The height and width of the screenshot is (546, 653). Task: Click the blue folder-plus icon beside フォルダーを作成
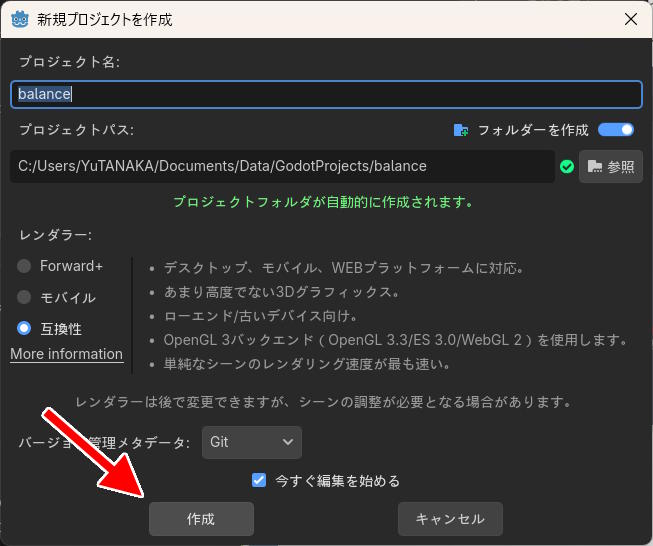tap(461, 130)
